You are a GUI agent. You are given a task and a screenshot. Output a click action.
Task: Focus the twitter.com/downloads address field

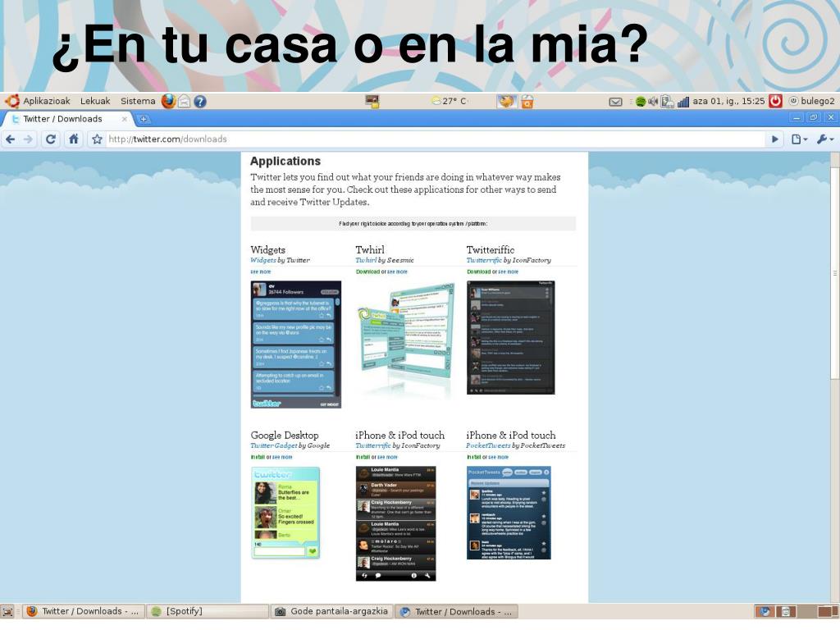click(435, 139)
